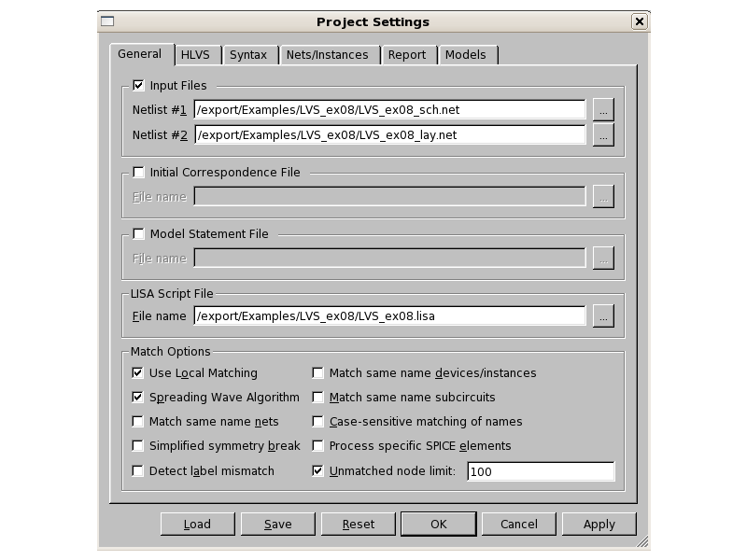Open the Nets/Instances tab
747x560 pixels.
(x=330, y=55)
